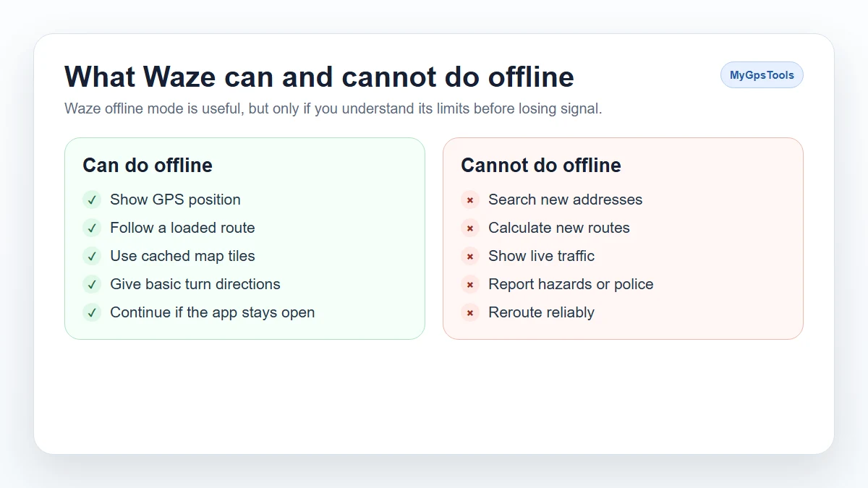The width and height of the screenshot is (868, 488).
Task: Click the check icon beside Continue if the app stays open
Action: (92, 312)
